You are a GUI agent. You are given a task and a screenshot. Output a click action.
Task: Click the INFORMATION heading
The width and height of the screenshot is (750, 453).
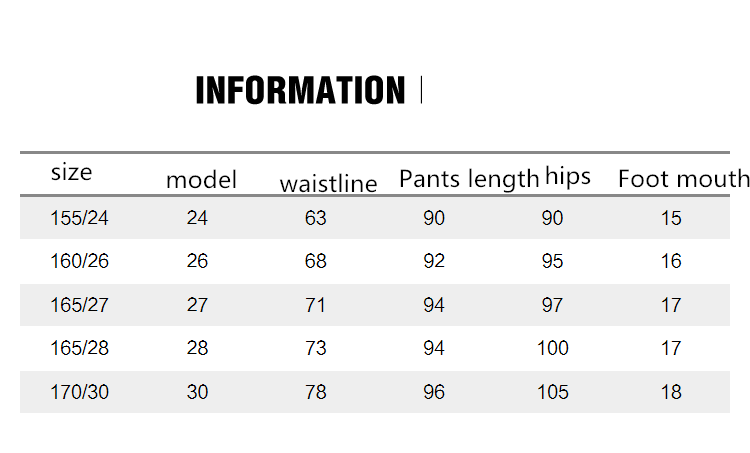(300, 90)
